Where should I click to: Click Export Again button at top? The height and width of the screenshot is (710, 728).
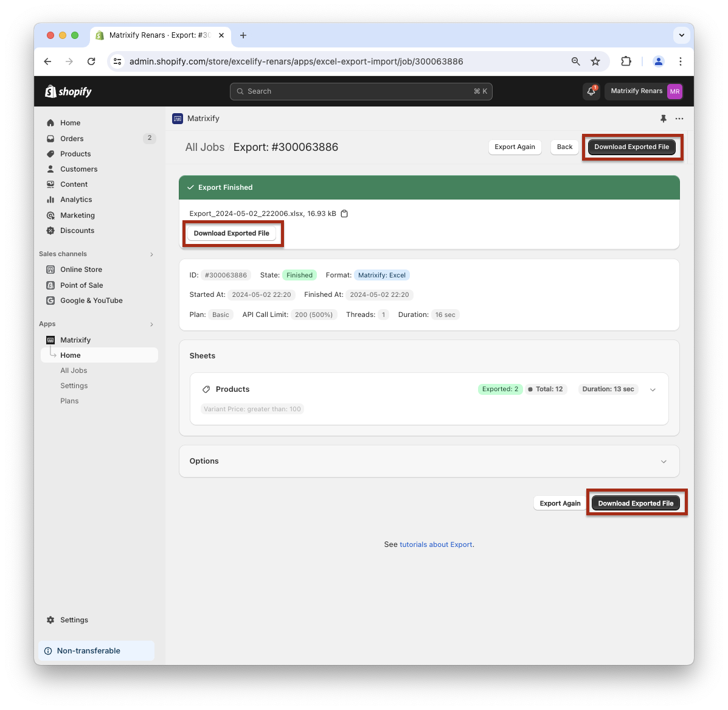coord(515,147)
